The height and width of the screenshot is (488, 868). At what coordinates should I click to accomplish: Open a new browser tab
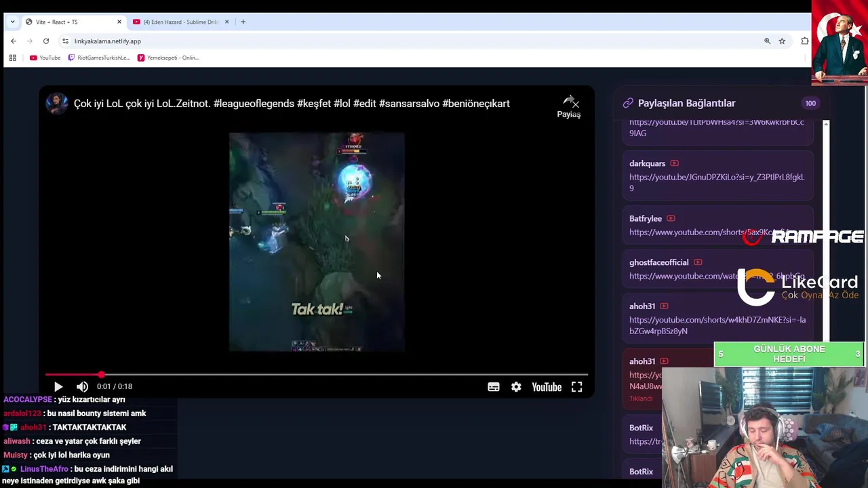click(x=243, y=22)
